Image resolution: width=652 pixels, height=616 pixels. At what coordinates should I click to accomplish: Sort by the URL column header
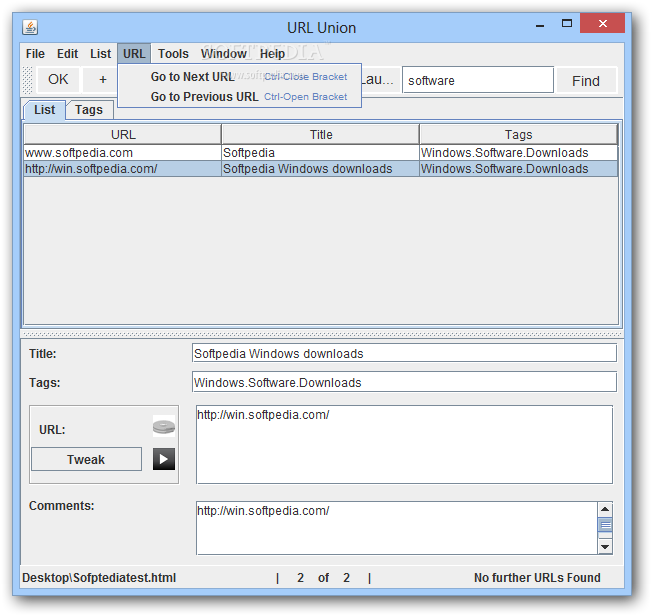(x=123, y=134)
